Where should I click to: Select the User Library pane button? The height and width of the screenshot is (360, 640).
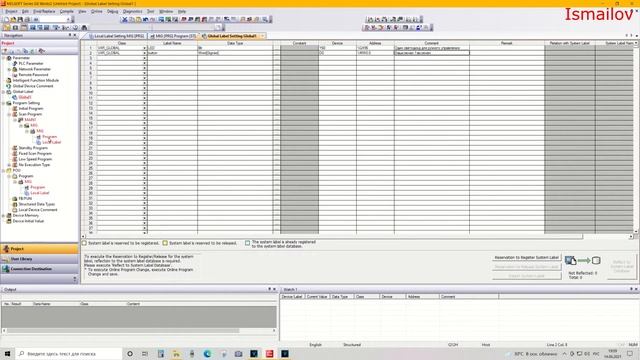point(40,259)
